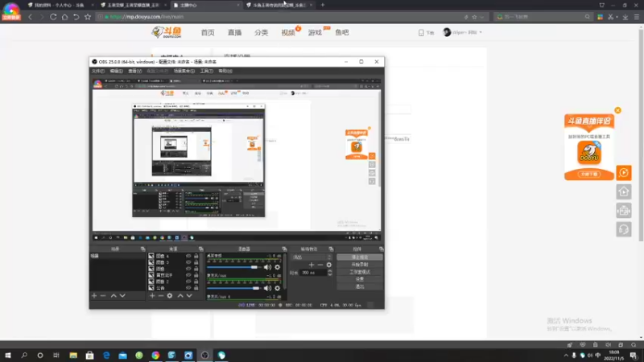Click 开始录制 start recording button

pyautogui.click(x=360, y=265)
